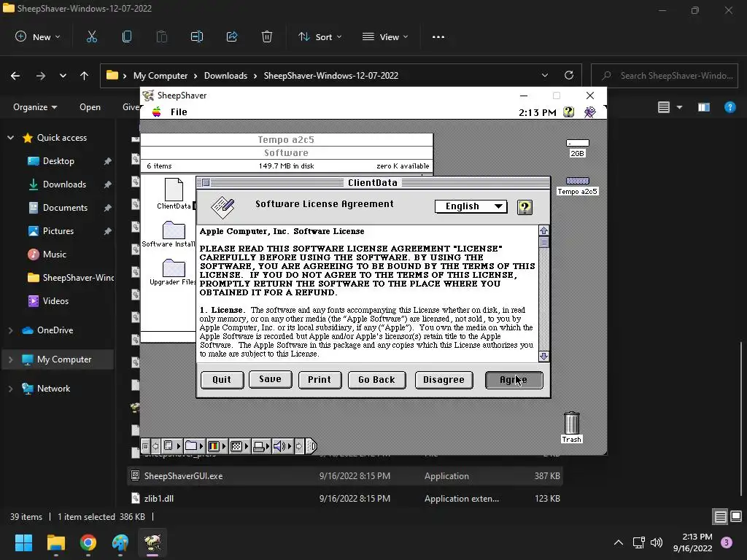
Task: Click the license text scrollbar thumb
Action: [x=543, y=242]
